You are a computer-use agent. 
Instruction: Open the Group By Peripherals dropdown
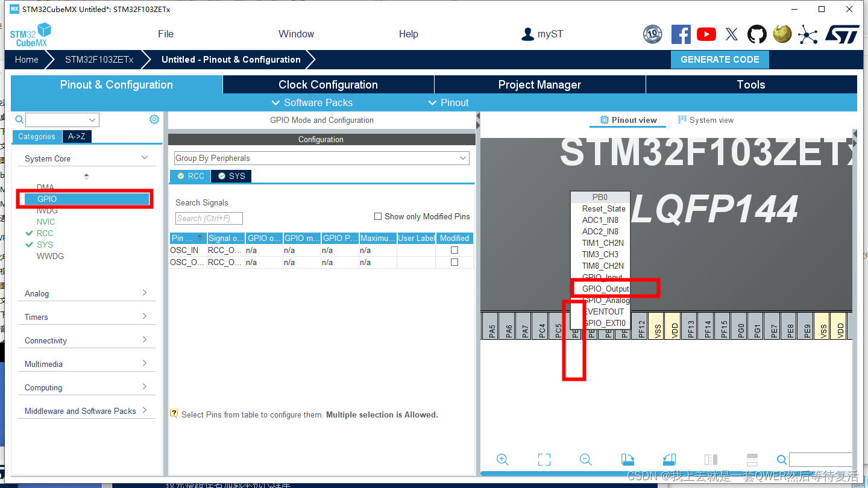321,158
